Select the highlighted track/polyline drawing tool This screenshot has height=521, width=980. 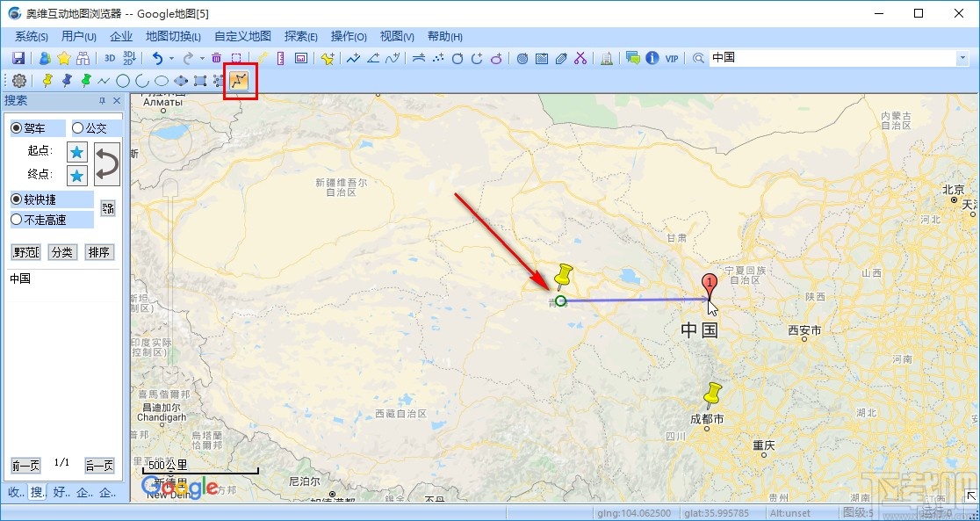[x=237, y=80]
